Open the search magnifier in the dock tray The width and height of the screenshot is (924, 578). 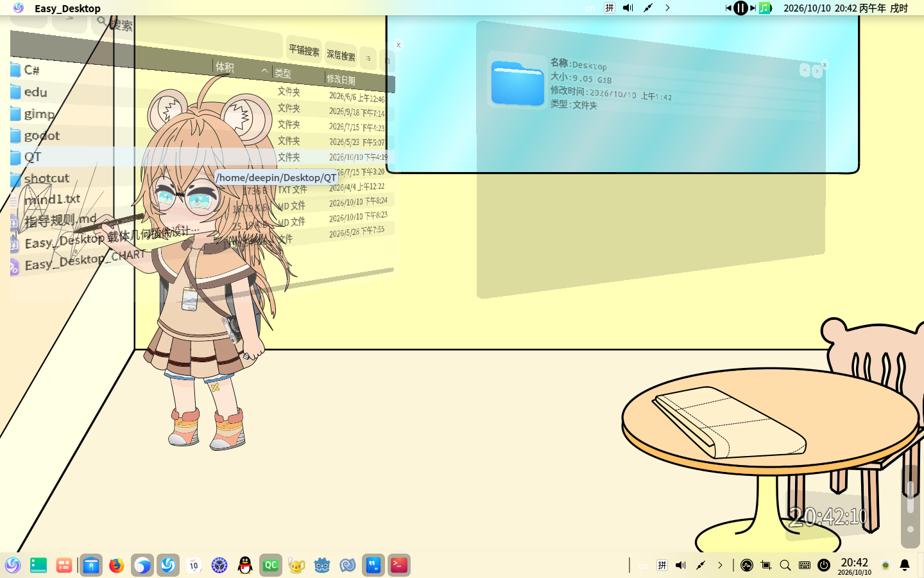[x=785, y=565]
